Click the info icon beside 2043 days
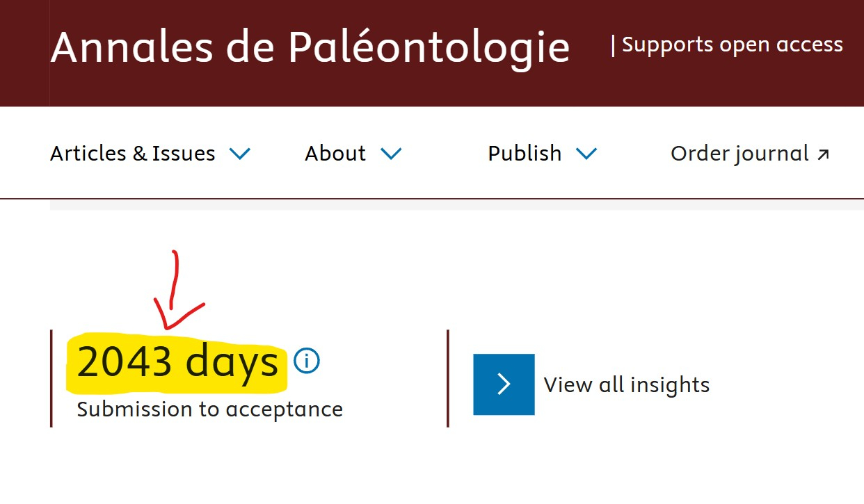 (x=307, y=361)
